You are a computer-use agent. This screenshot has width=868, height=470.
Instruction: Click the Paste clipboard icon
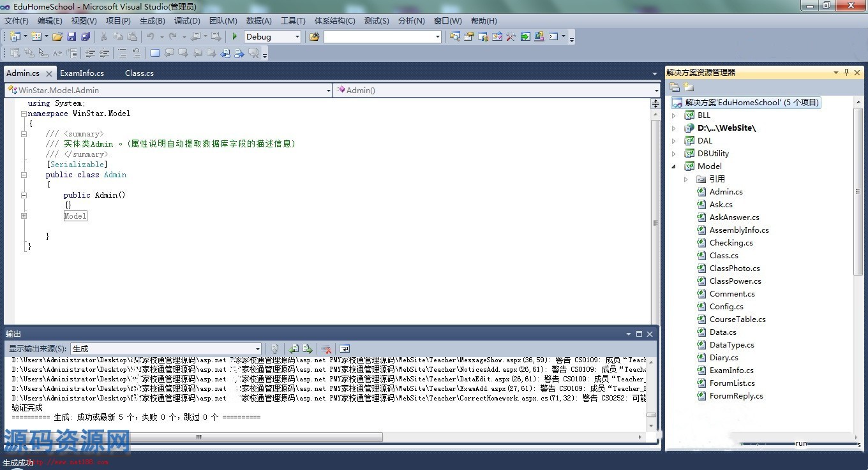(x=132, y=36)
